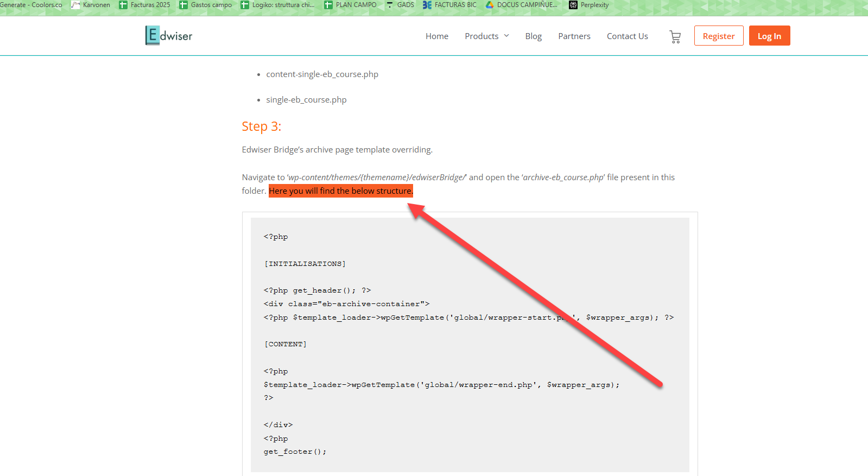
Task: Click the 'Edwiser Bridge's archive page template overriding.' sentence
Action: coord(337,150)
